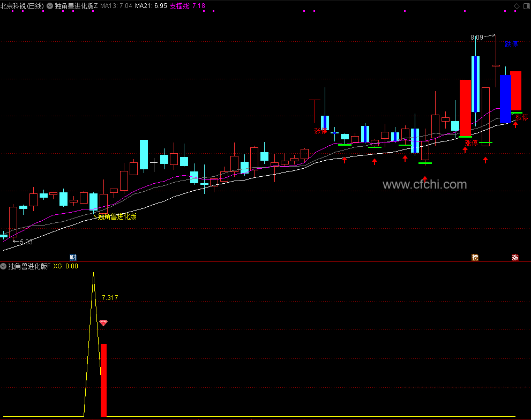This screenshot has width=531, height=420.
Task: Click the 8.09 high price label
Action: [477, 37]
